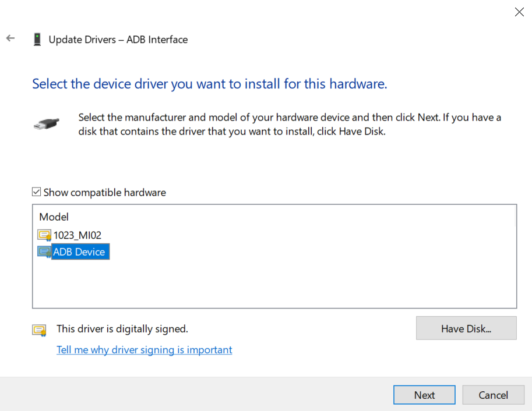Click the driver icon beside ADB Device

pyautogui.click(x=44, y=252)
